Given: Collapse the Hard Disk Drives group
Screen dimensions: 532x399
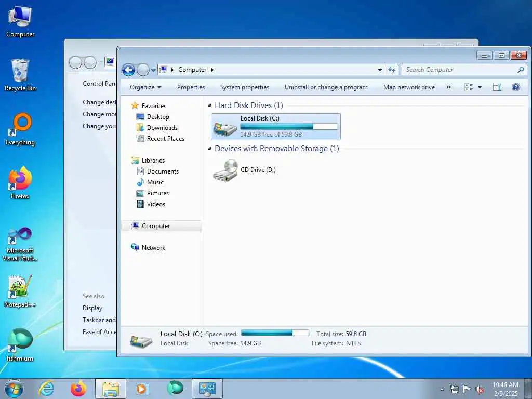Looking at the screenshot, I should (x=209, y=105).
